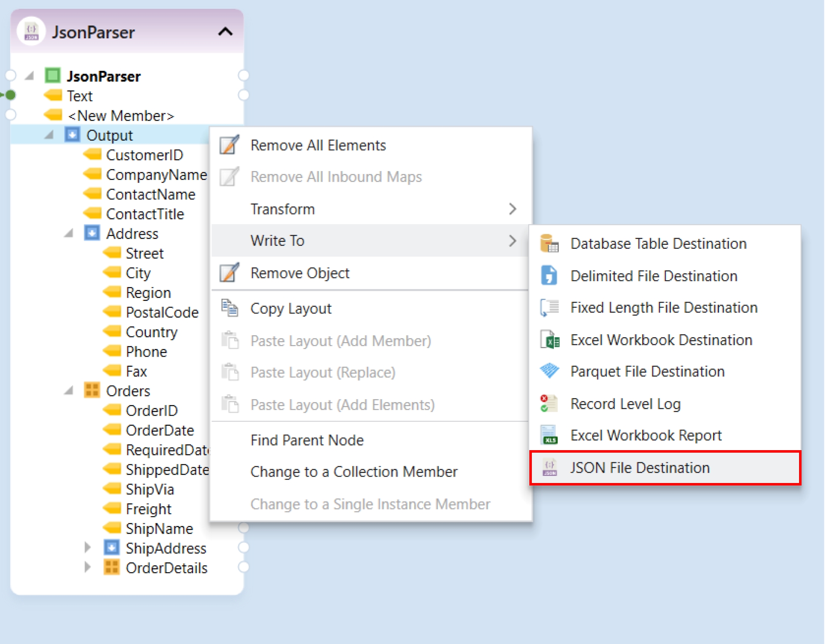Expand the ShipAddress tree node
The image size is (826, 644).
(88, 547)
